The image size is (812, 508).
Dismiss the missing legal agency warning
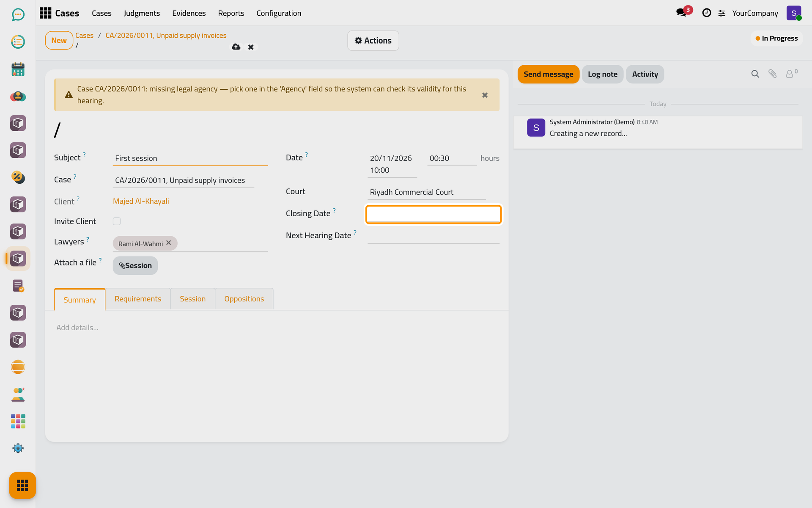point(485,95)
